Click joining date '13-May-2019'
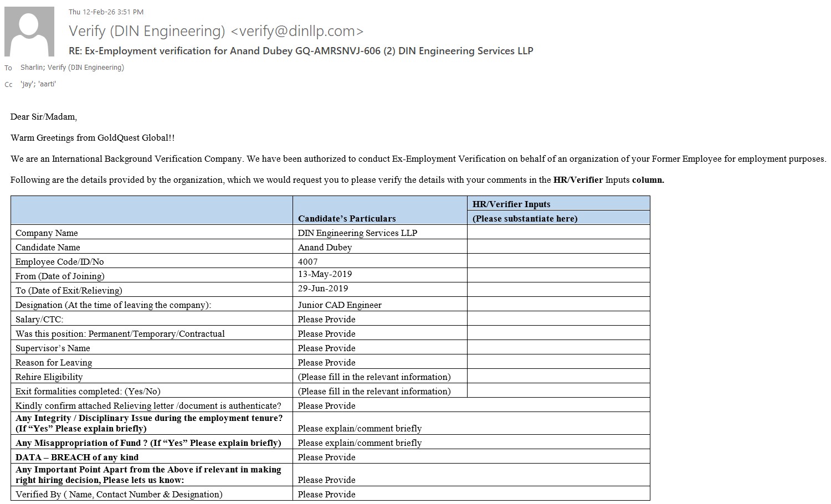Screen dimensions: 831x504 tap(325, 274)
